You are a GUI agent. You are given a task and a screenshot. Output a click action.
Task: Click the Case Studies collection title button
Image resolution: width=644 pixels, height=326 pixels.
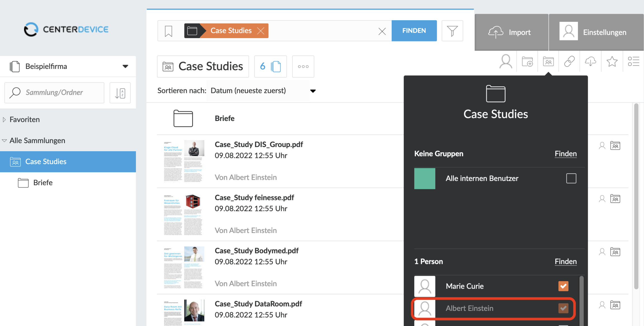(203, 66)
